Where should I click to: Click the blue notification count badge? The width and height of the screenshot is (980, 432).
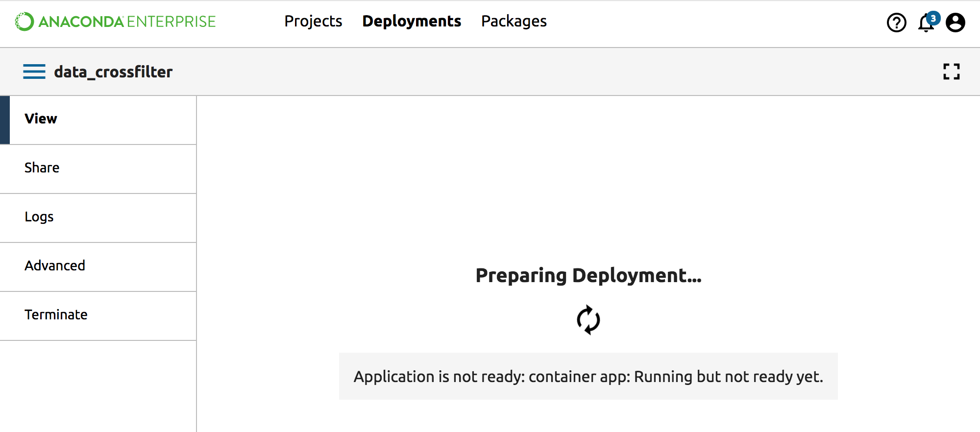coord(933,18)
